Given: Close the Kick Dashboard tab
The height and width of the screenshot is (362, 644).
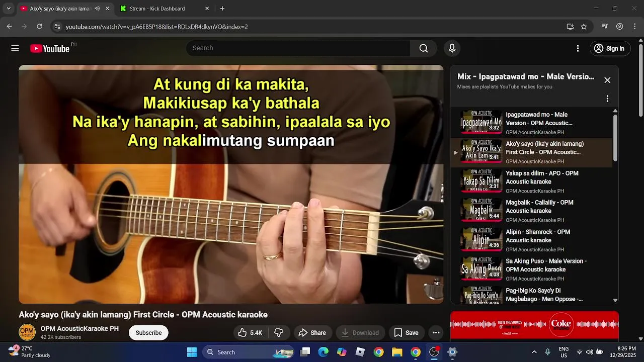Looking at the screenshot, I should [x=207, y=9].
